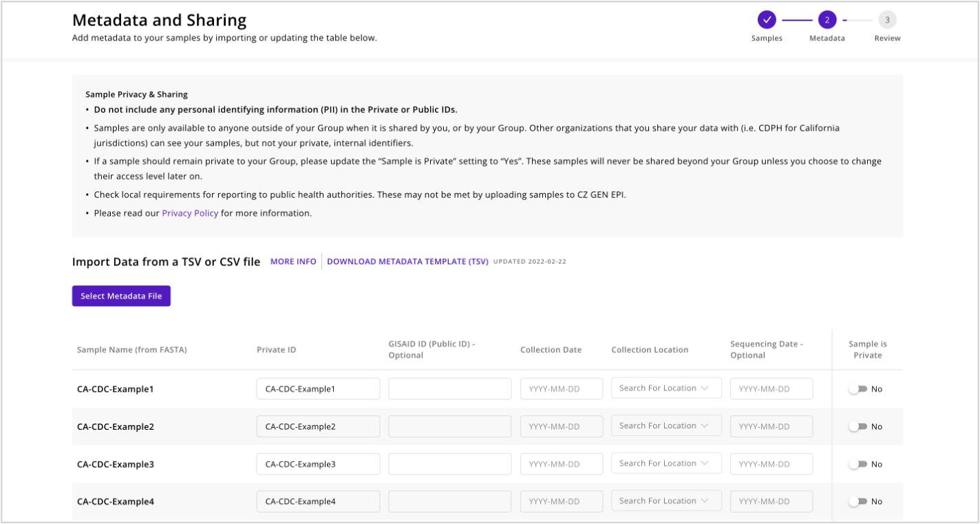Image resolution: width=980 pixels, height=524 pixels.
Task: Click sample name text CA-CDC-Example4
Action: click(x=116, y=501)
